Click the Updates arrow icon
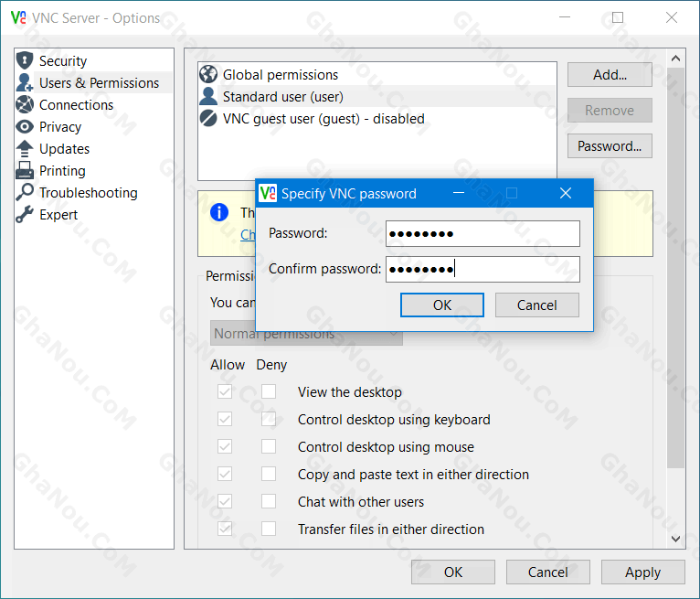 (25, 149)
